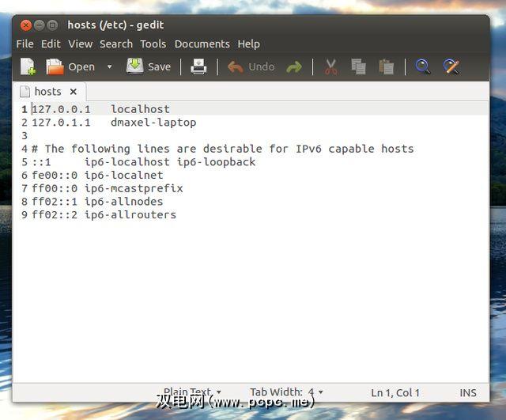Click the Open text label in the toolbar

81,66
